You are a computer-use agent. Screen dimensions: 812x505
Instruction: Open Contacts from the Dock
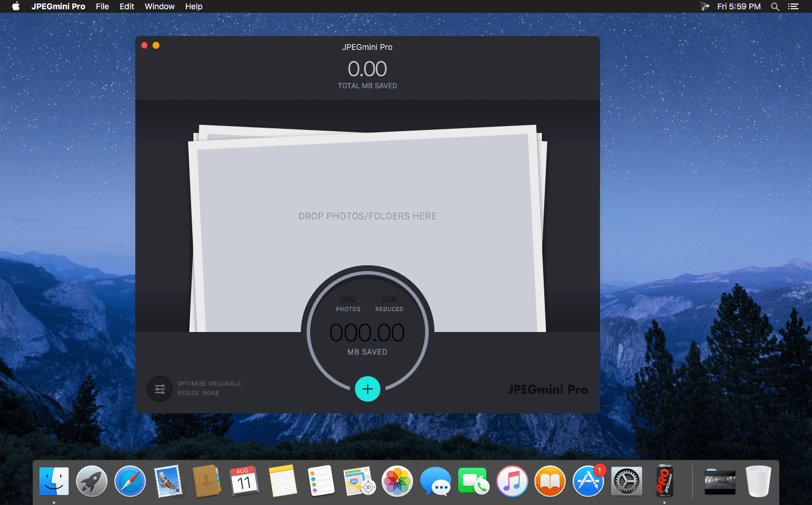(206, 481)
